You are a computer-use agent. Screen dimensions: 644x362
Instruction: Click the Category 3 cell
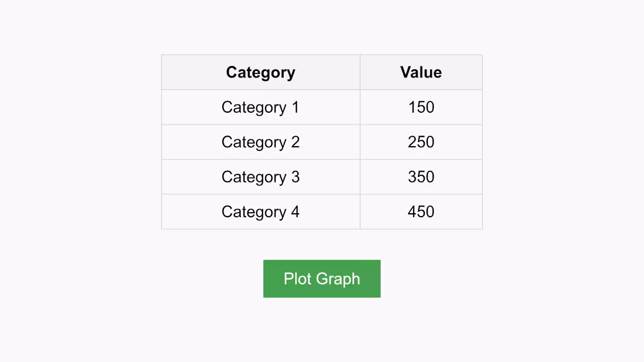[x=260, y=176]
